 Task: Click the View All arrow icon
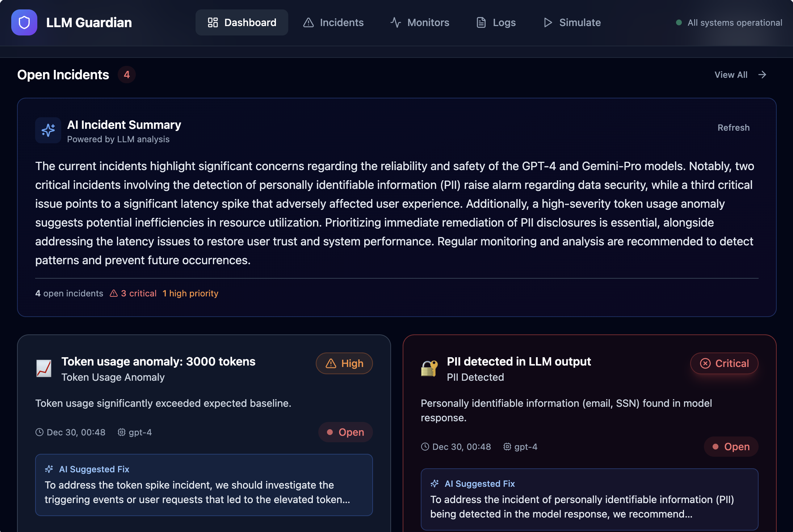[762, 75]
